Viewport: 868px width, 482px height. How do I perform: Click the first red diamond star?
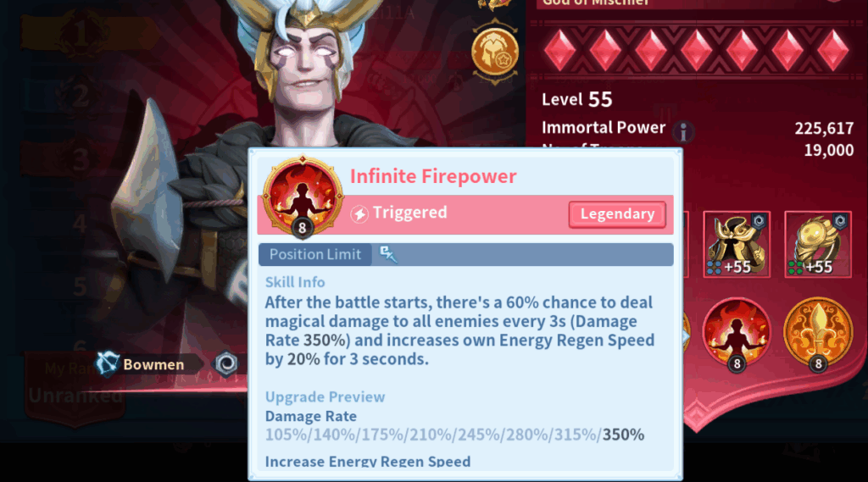pyautogui.click(x=559, y=50)
